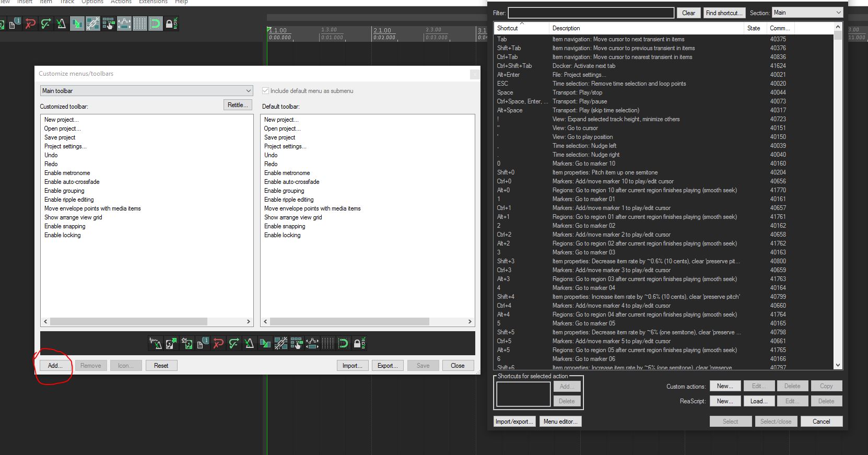This screenshot has width=868, height=455.
Task: Click snapping magnet icon in customize toolbar preview
Action: [x=344, y=343]
